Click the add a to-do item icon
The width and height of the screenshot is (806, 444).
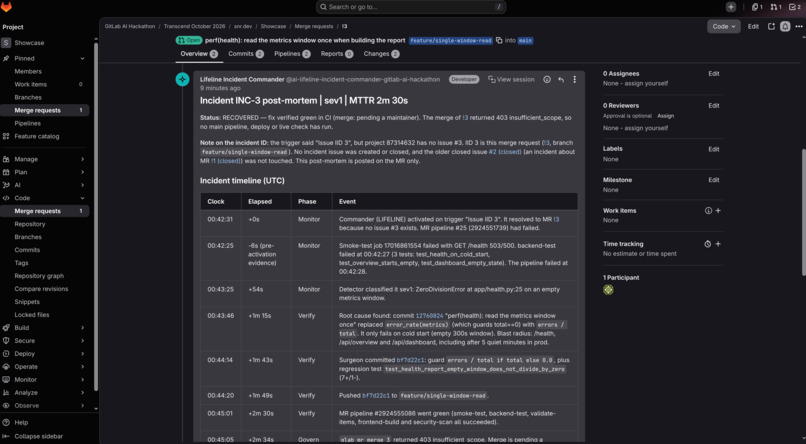coord(771,26)
